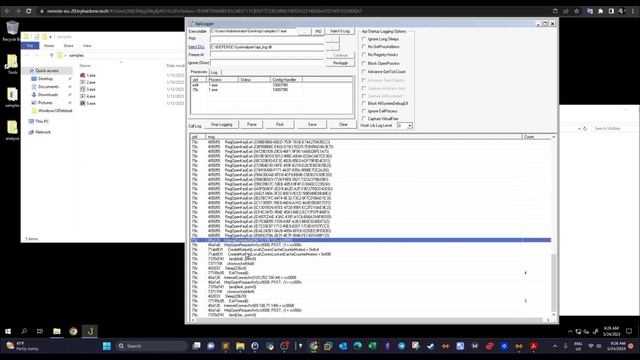This screenshot has width=640, height=360.
Task: Click ApiLogger app icon on remote taskbar
Action: click(x=90, y=331)
